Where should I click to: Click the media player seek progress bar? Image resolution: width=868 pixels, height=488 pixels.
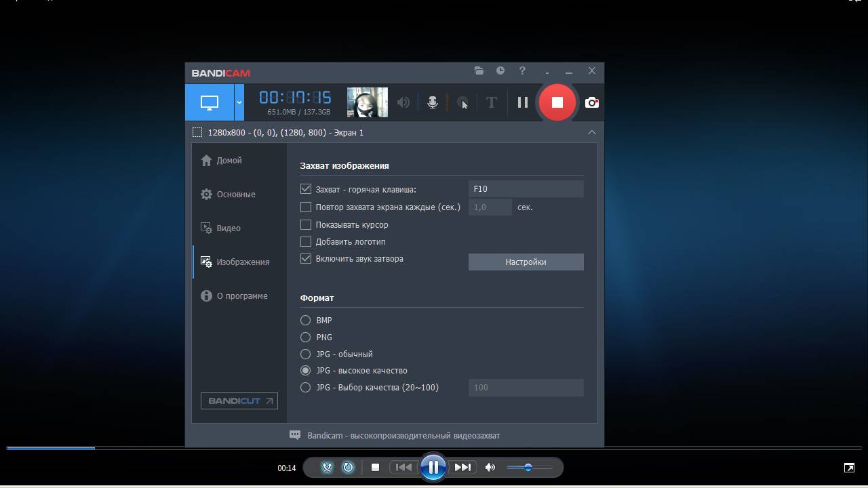coord(434,448)
